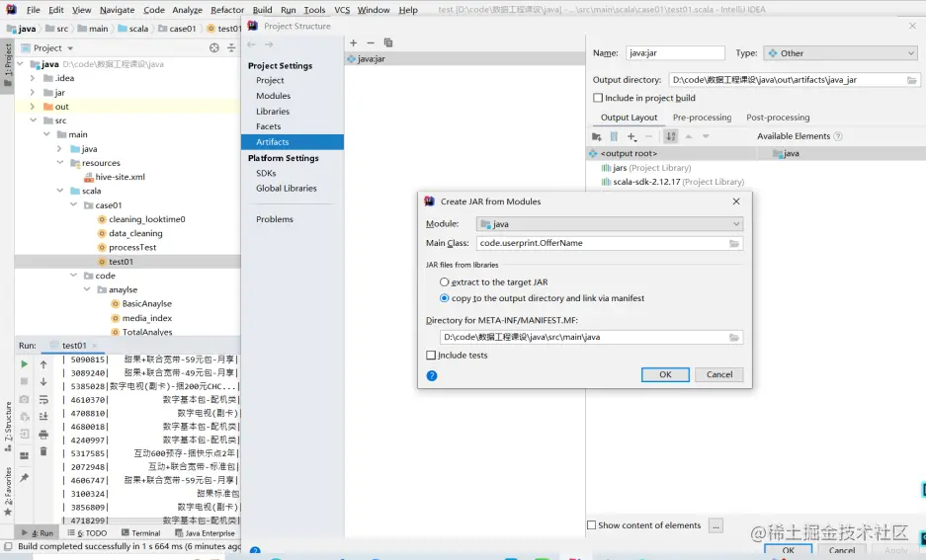Select Global Libraries under Platform Settings

click(286, 189)
